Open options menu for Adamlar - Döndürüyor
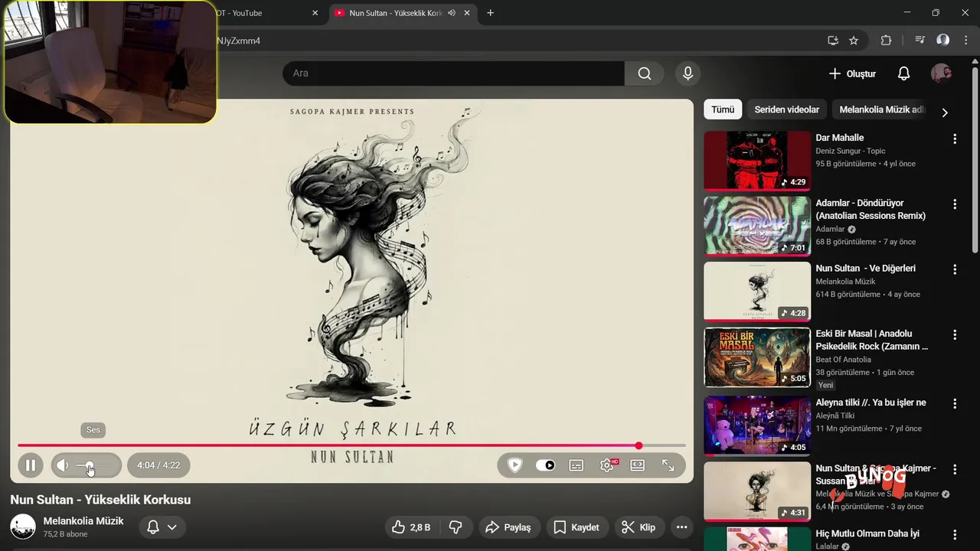This screenshot has width=980, height=551. 954,204
